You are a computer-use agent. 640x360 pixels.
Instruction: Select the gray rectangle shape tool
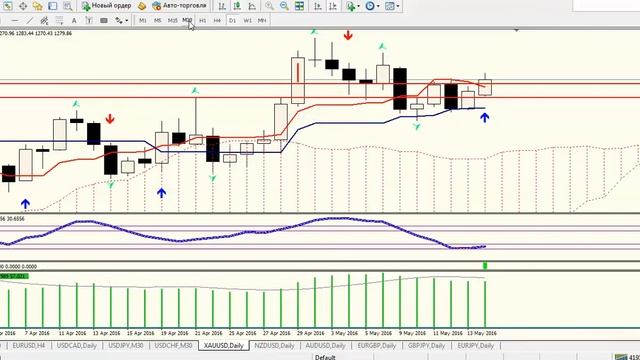coord(104,20)
